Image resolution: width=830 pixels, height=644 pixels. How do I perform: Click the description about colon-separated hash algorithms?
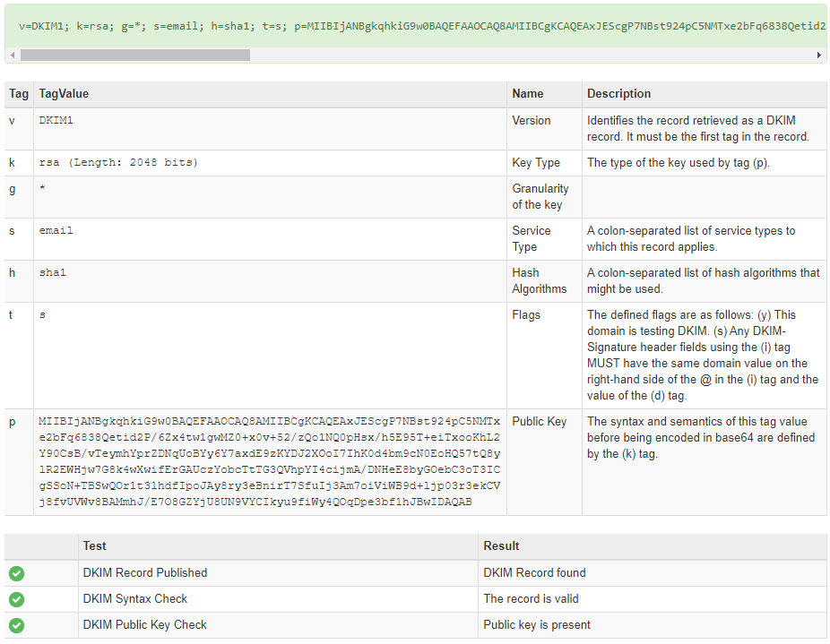[703, 280]
